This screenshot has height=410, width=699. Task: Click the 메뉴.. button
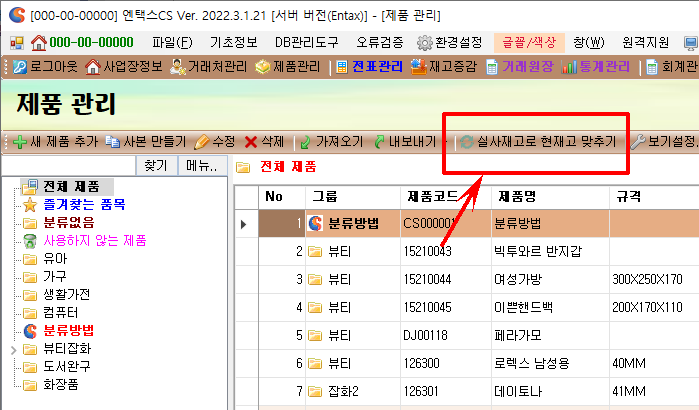coord(202,166)
